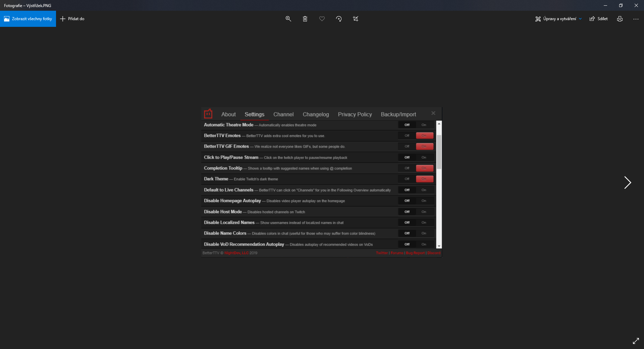Turn On Disable VoD Recommendation Autoplay
The height and width of the screenshot is (349, 644).
(424, 244)
